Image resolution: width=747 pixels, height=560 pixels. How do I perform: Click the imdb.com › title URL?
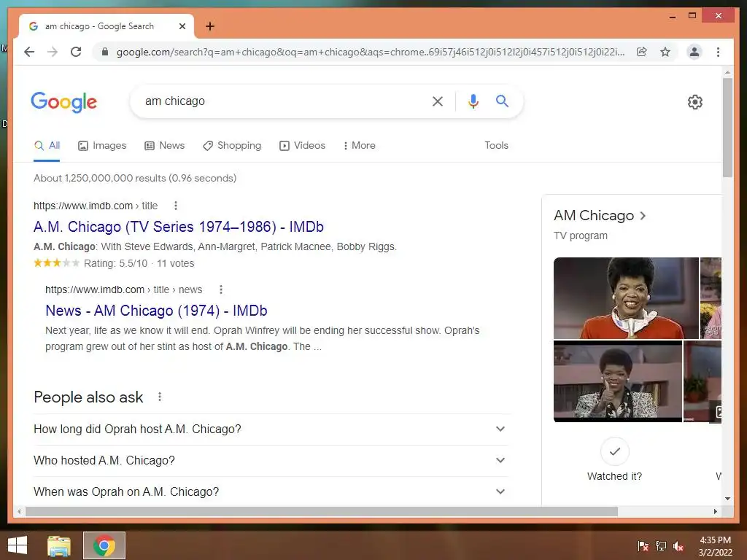pos(96,206)
